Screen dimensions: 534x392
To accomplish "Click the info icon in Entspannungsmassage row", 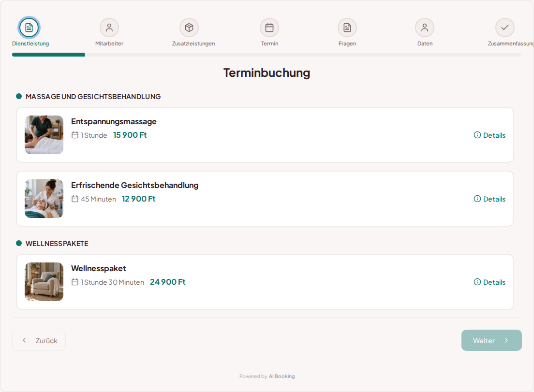I will click(x=477, y=135).
